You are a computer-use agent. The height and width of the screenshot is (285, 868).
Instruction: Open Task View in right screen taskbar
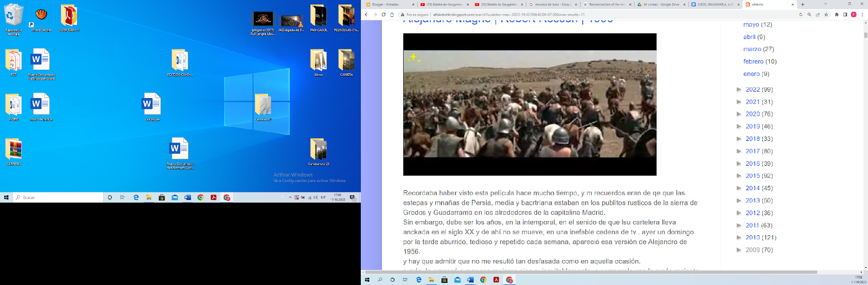point(405,280)
